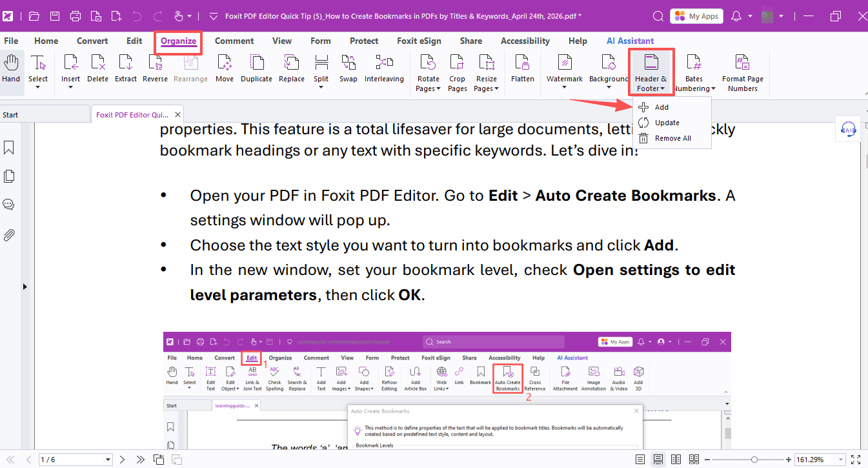
Task: Switch to the Comment tab
Action: 234,41
